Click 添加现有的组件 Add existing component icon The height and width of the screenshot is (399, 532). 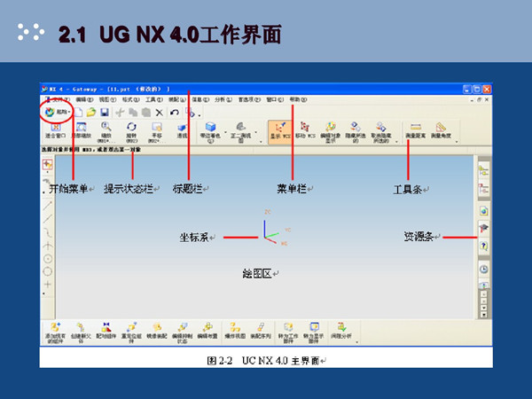point(55,332)
